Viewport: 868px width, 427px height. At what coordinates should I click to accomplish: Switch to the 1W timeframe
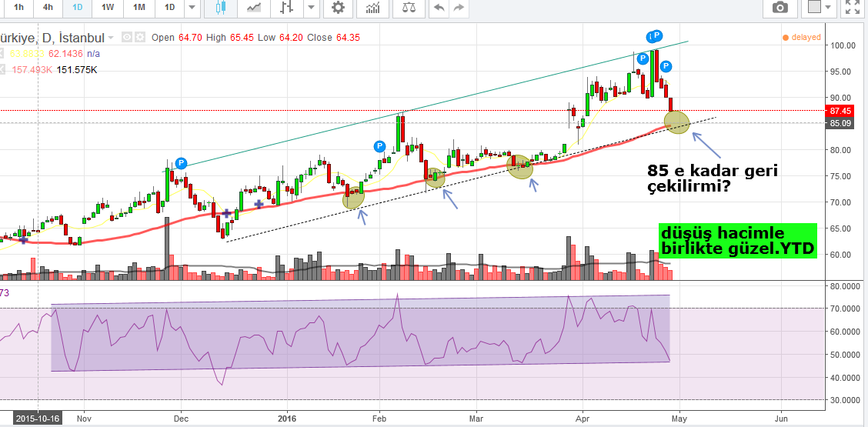[108, 8]
